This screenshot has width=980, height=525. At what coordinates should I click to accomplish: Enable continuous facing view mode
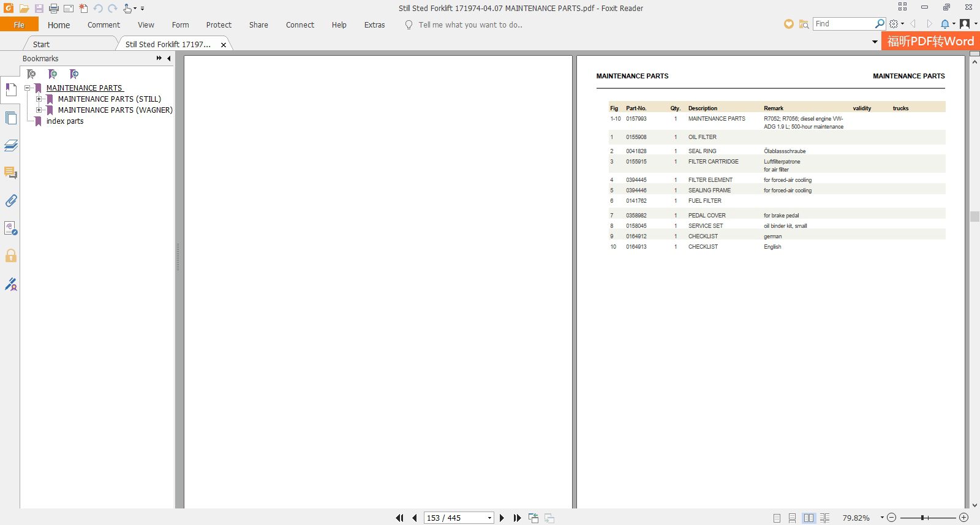[825, 518]
